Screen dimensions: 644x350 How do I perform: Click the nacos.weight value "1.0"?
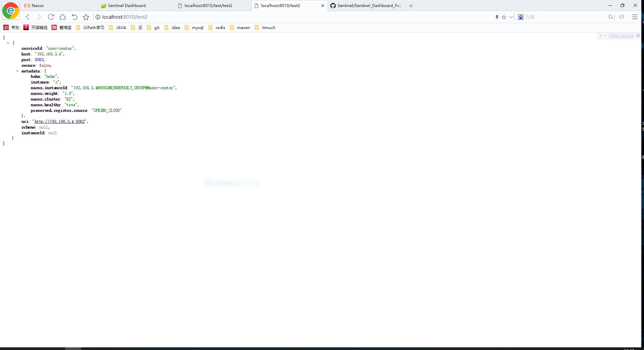click(68, 94)
